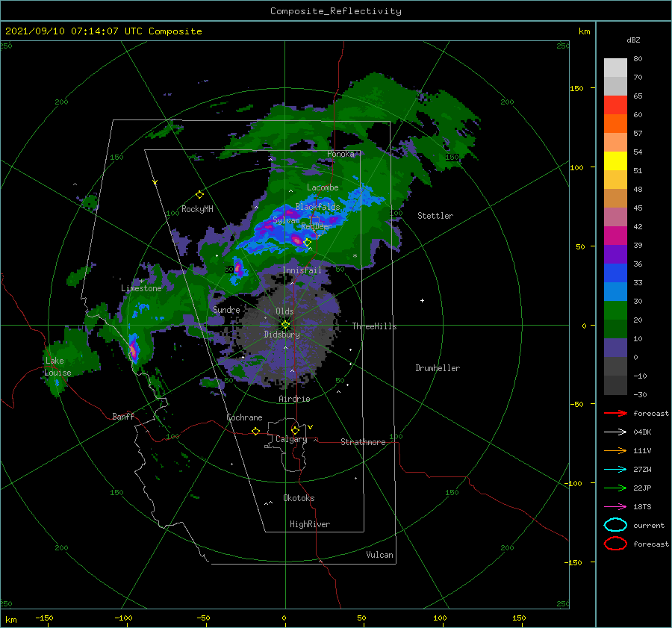Image resolution: width=672 pixels, height=628 pixels.
Task: Click the 'current' legend text
Action: [648, 525]
